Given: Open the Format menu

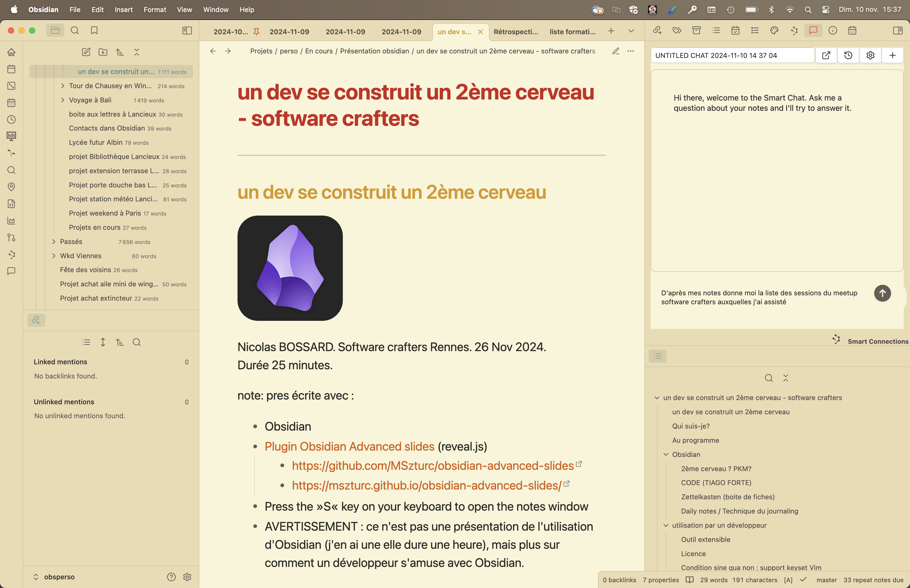Looking at the screenshot, I should [x=155, y=9].
